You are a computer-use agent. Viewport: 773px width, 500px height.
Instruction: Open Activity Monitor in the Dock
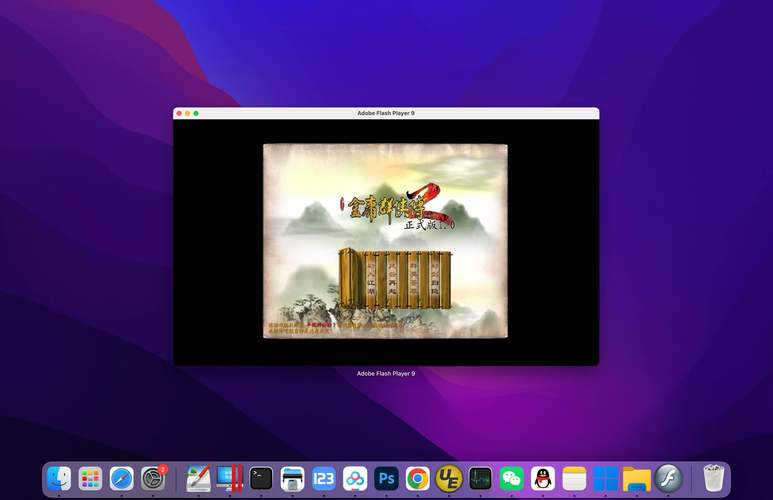(480, 478)
